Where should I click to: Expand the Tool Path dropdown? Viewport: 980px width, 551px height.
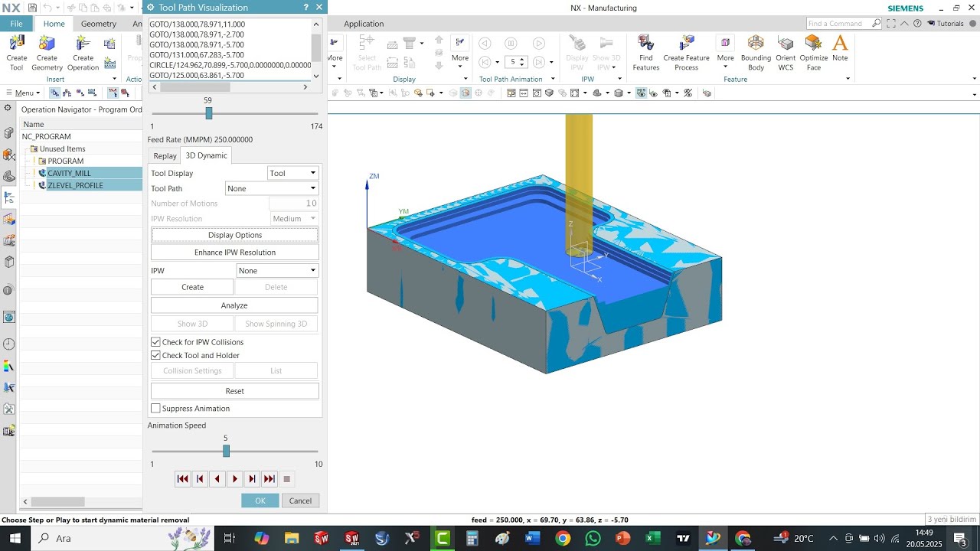(272, 188)
